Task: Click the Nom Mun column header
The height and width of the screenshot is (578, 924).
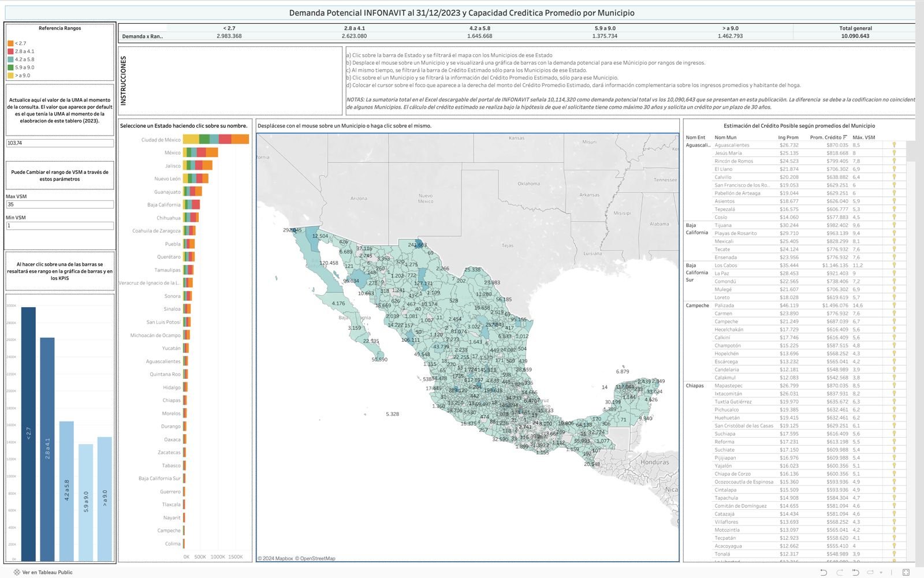Action: [725, 137]
